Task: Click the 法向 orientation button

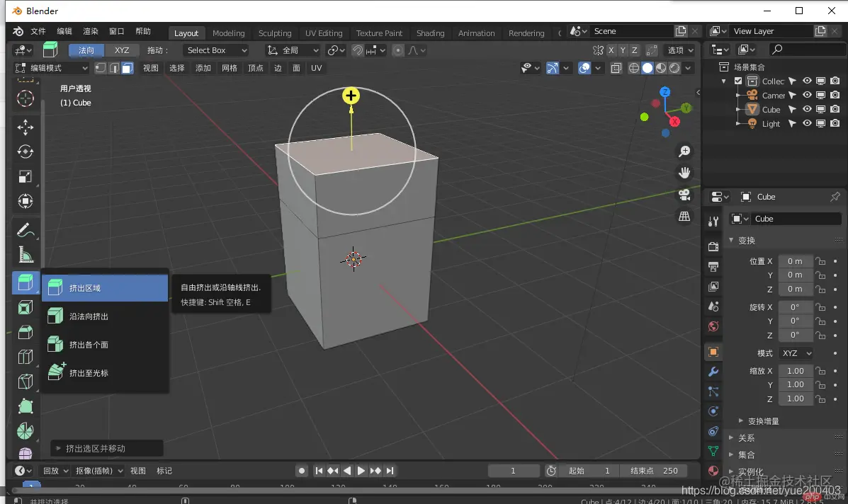Action: click(86, 50)
